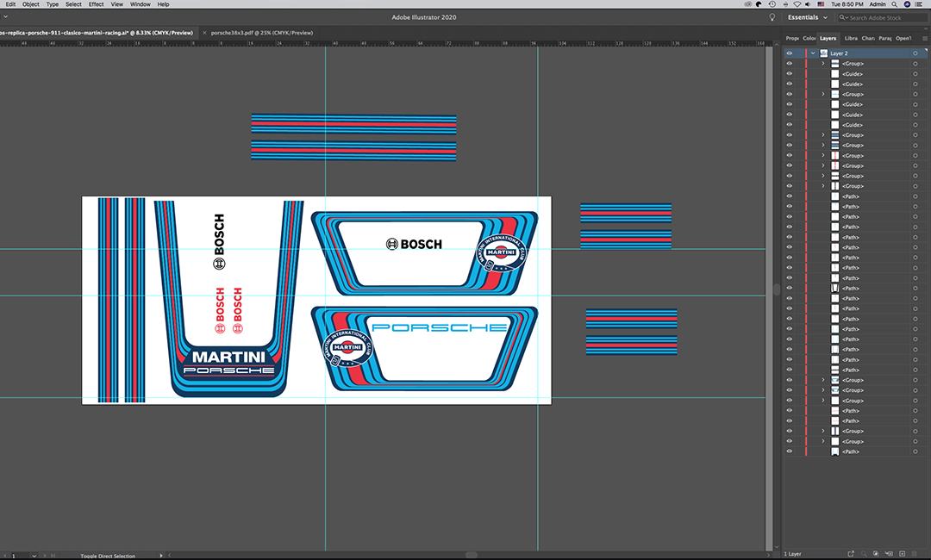Click the Delete Selection trash icon
This screenshot has width=931, height=560.
click(915, 552)
